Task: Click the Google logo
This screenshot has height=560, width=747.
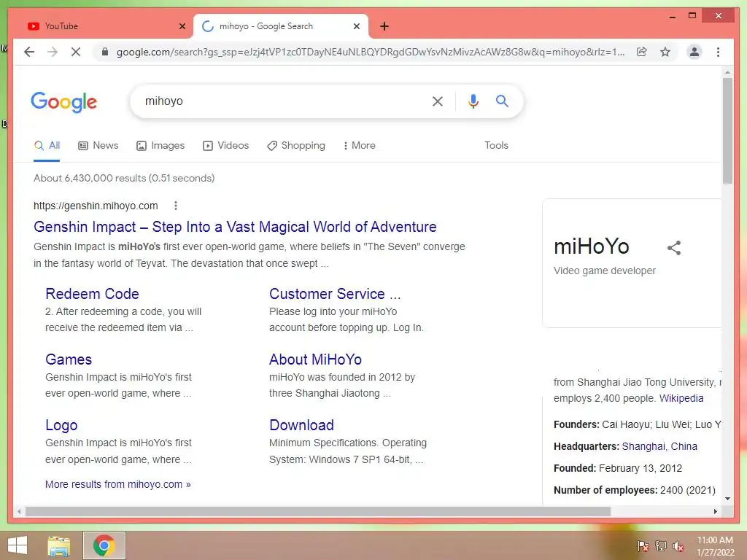Action: pos(64,102)
